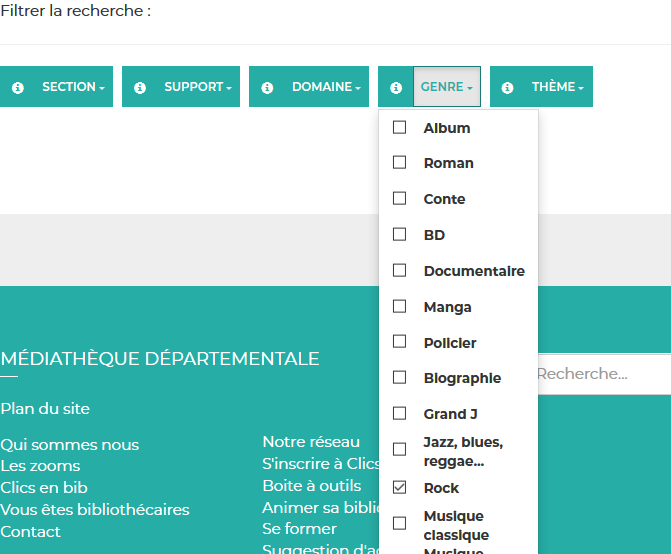Screen dimensions: 671x554
Task: Open the SECTION filter dropdown
Action: [x=73, y=87]
